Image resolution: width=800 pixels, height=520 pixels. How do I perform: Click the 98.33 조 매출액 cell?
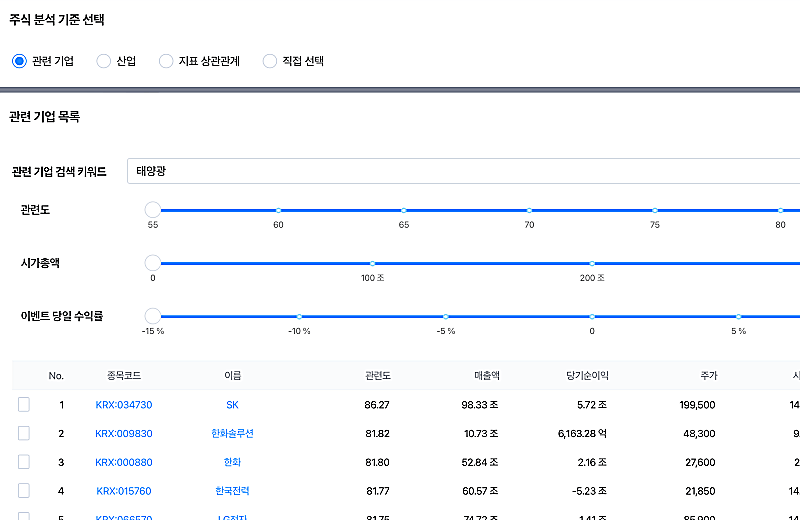(480, 405)
